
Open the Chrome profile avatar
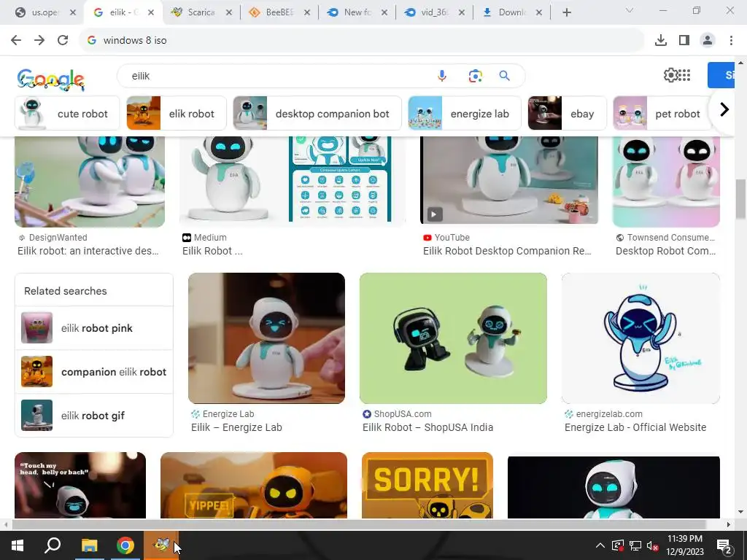(708, 41)
